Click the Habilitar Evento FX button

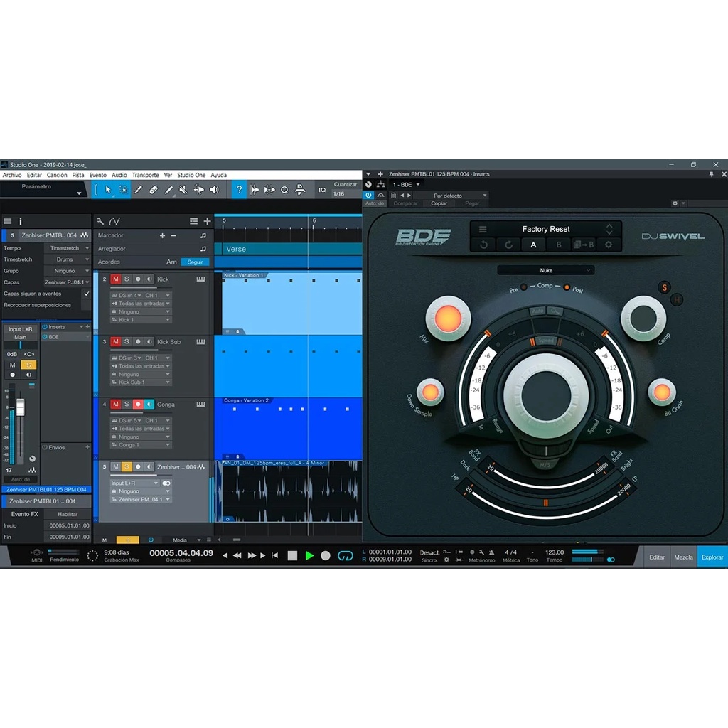[x=68, y=514]
